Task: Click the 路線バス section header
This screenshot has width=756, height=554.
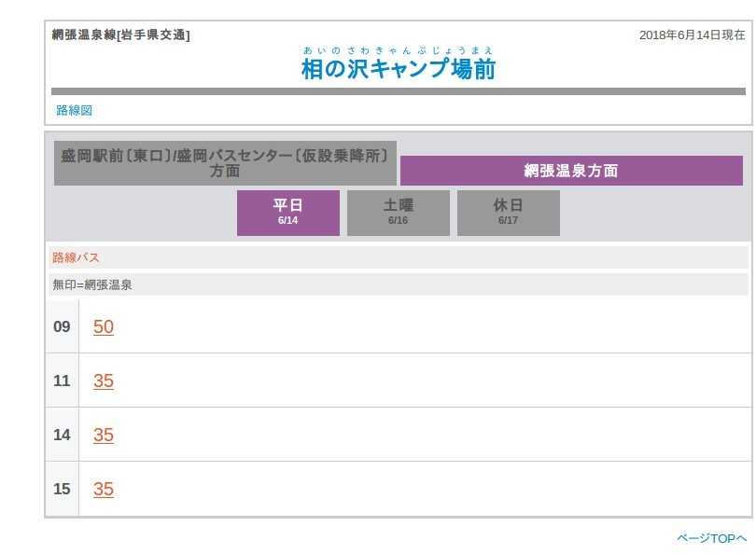Action: click(x=76, y=257)
